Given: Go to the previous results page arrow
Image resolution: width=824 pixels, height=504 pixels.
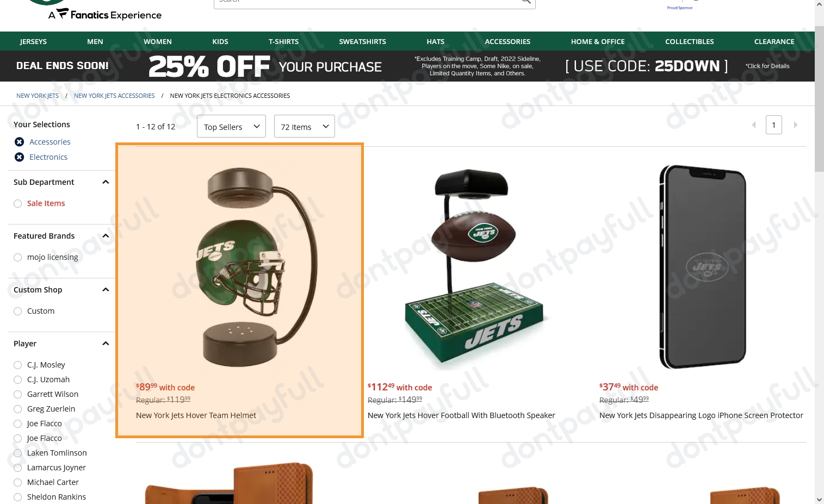Looking at the screenshot, I should [x=753, y=125].
